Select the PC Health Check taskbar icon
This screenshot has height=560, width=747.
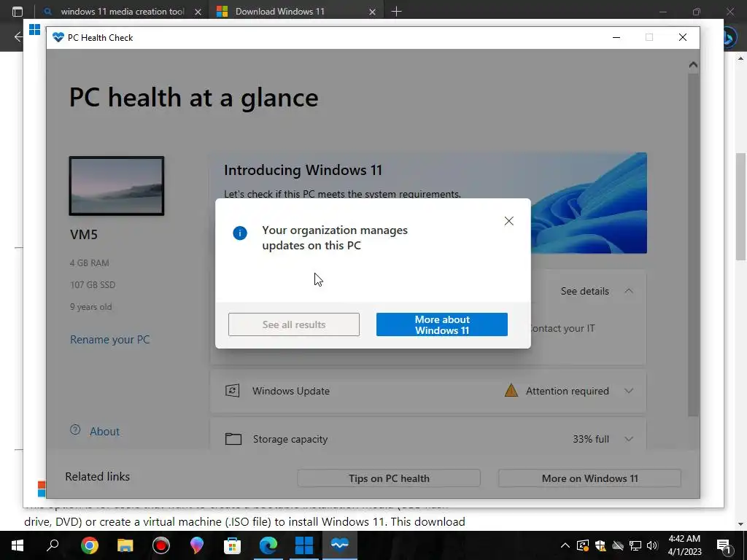pos(340,545)
